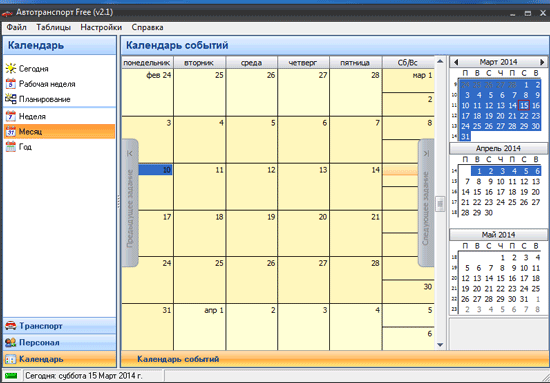
Task: Open the Справка menu
Action: pyautogui.click(x=147, y=27)
